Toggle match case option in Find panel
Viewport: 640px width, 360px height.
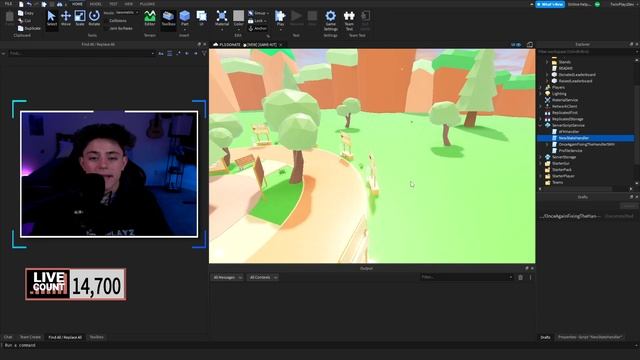161,53
